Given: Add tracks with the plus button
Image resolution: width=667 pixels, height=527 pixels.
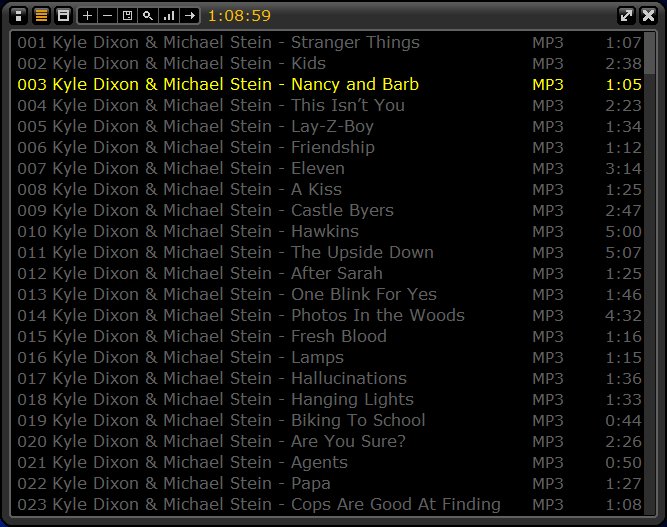Looking at the screenshot, I should [87, 16].
